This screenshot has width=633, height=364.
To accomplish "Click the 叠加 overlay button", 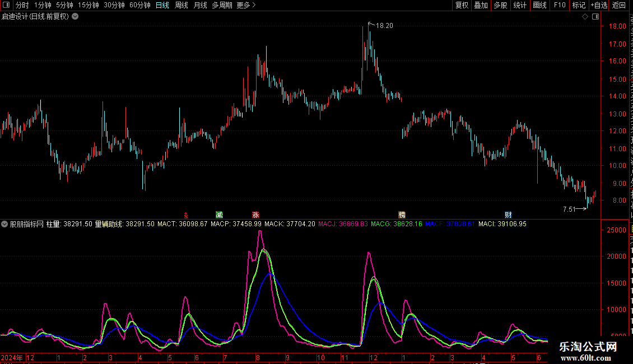I will [x=481, y=5].
